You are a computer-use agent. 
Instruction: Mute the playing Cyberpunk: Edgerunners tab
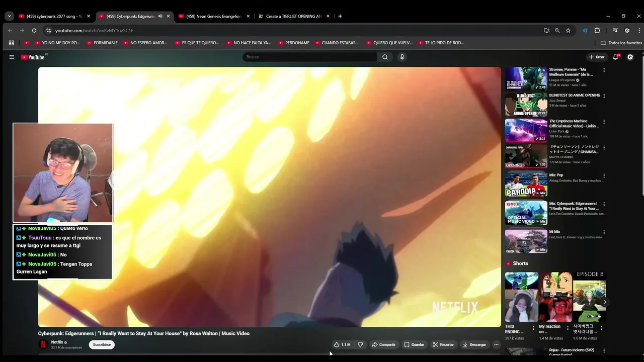pyautogui.click(x=160, y=16)
